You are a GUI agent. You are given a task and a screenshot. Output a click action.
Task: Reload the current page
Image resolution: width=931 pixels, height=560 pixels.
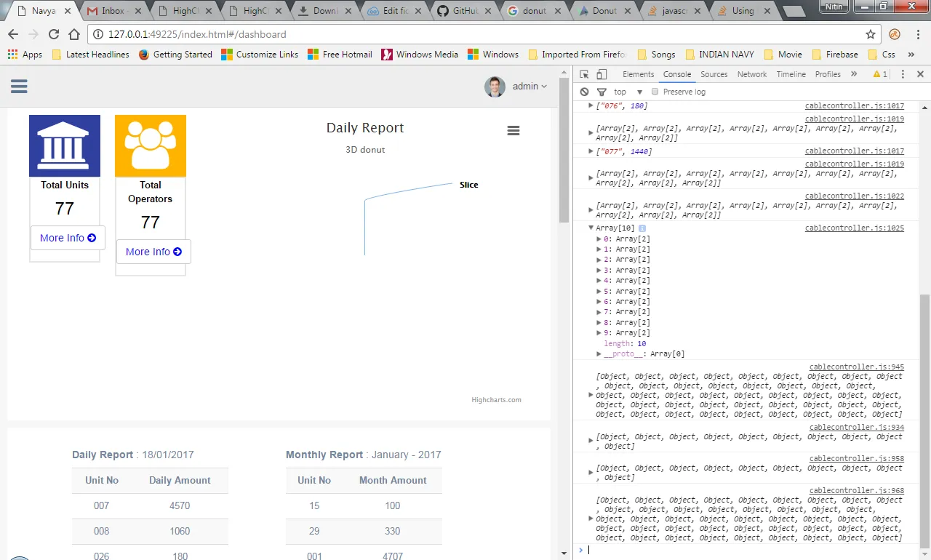tap(54, 34)
